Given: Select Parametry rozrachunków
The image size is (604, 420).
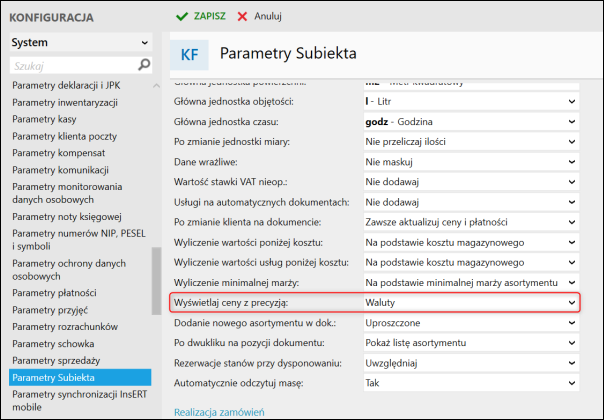Looking at the screenshot, I should [65, 327].
